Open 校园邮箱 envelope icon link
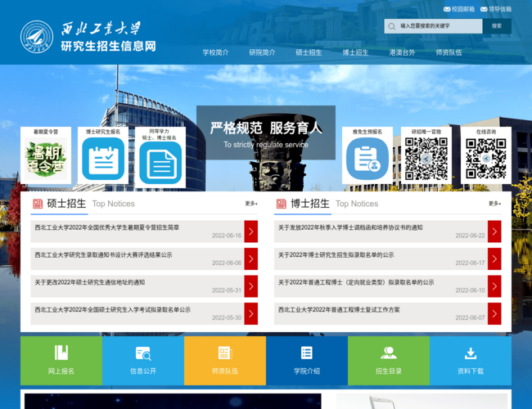 pos(447,9)
